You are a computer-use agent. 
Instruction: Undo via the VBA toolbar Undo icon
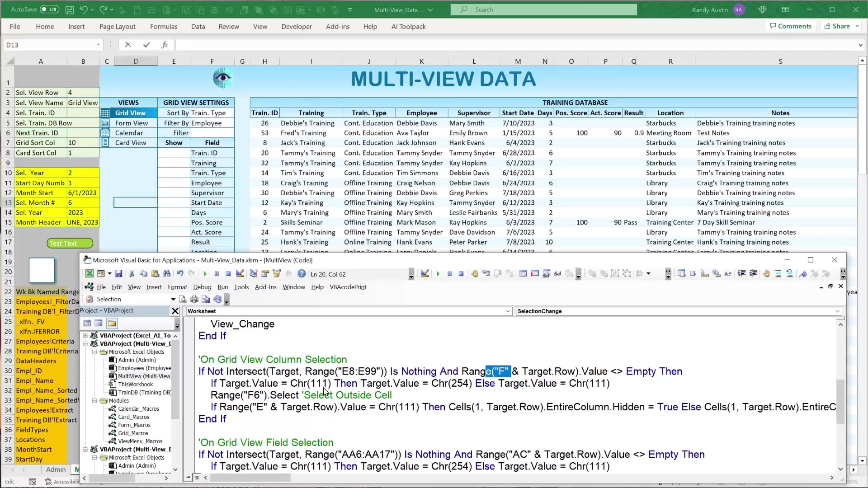tap(180, 273)
